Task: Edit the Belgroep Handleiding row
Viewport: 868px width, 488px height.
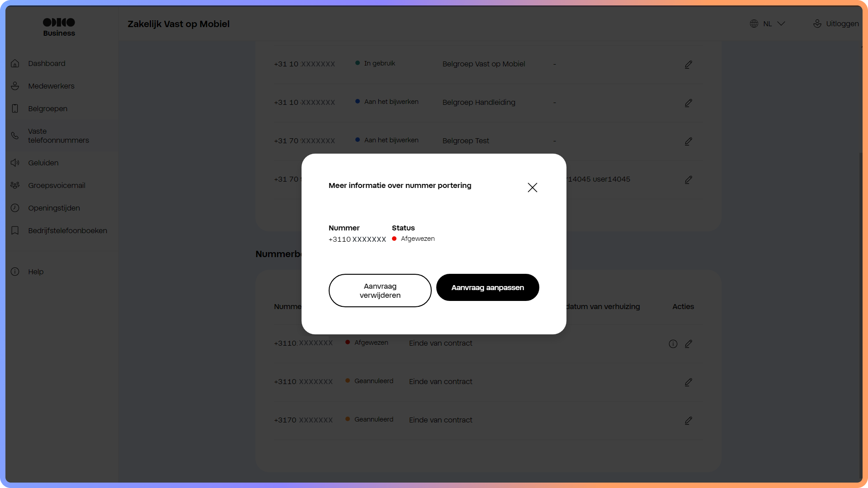Action: click(688, 103)
